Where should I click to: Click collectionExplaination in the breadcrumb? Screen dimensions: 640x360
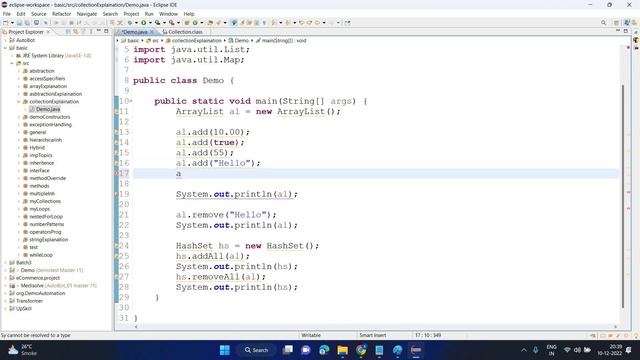(196, 40)
